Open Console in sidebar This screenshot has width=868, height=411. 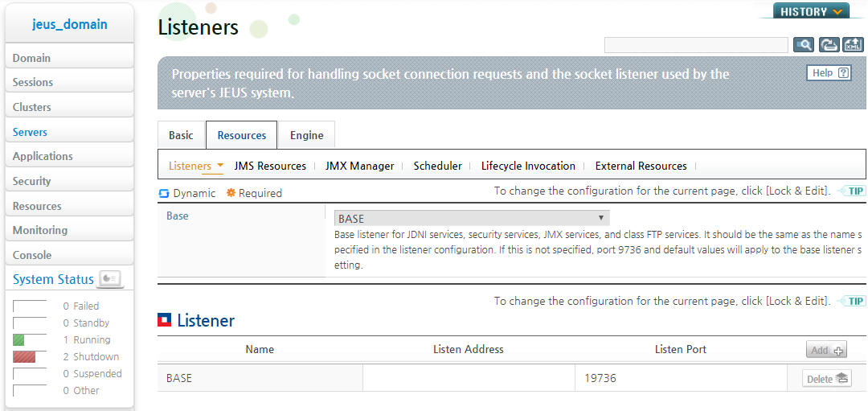pos(70,255)
